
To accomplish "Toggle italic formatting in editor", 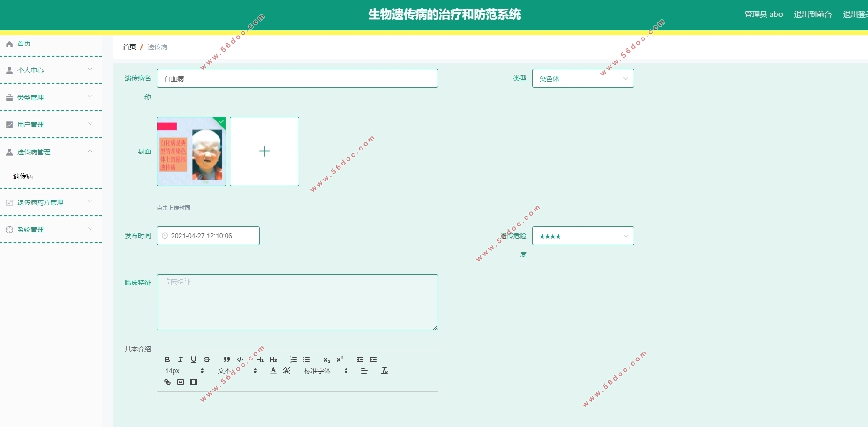I will click(181, 360).
